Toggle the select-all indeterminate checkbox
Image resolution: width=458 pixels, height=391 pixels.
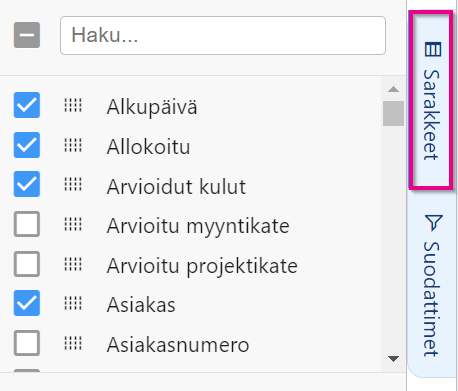pos(27,35)
